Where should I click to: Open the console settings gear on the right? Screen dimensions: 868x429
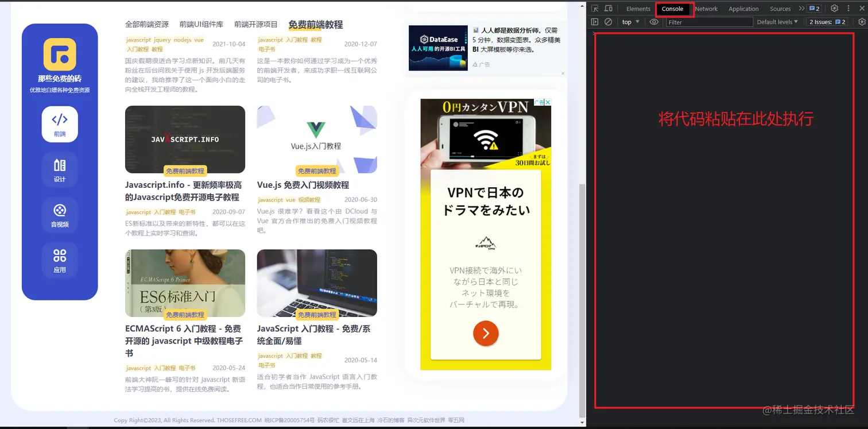pyautogui.click(x=861, y=22)
